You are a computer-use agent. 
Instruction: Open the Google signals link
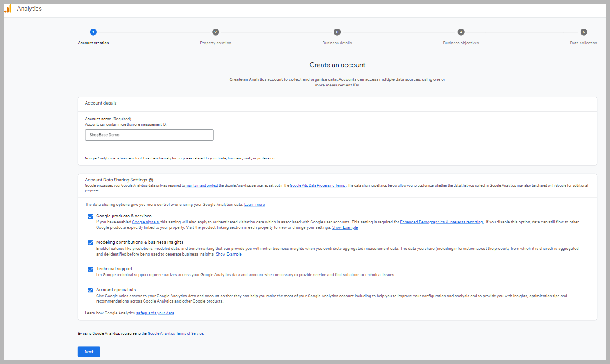145,222
